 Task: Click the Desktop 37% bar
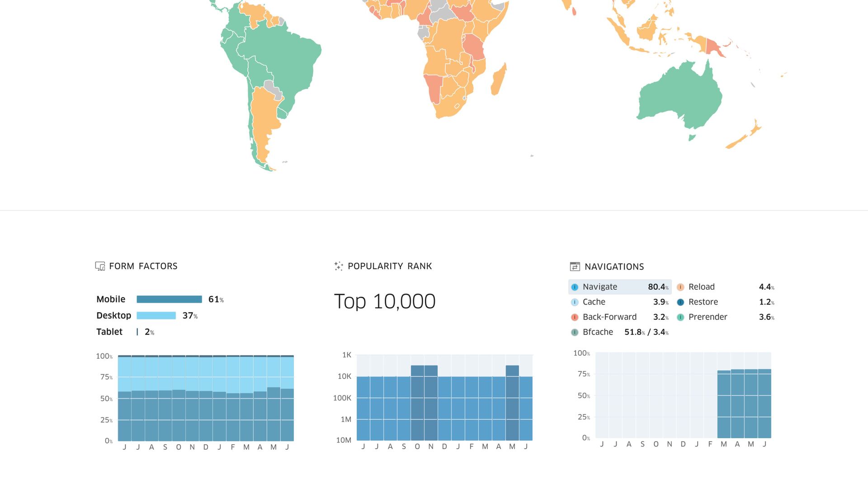156,315
